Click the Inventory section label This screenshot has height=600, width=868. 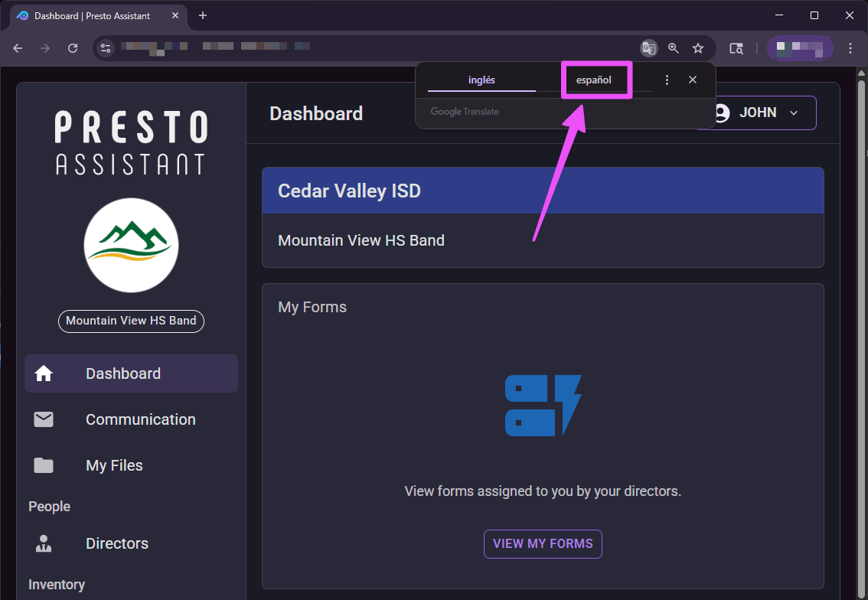[x=57, y=585]
